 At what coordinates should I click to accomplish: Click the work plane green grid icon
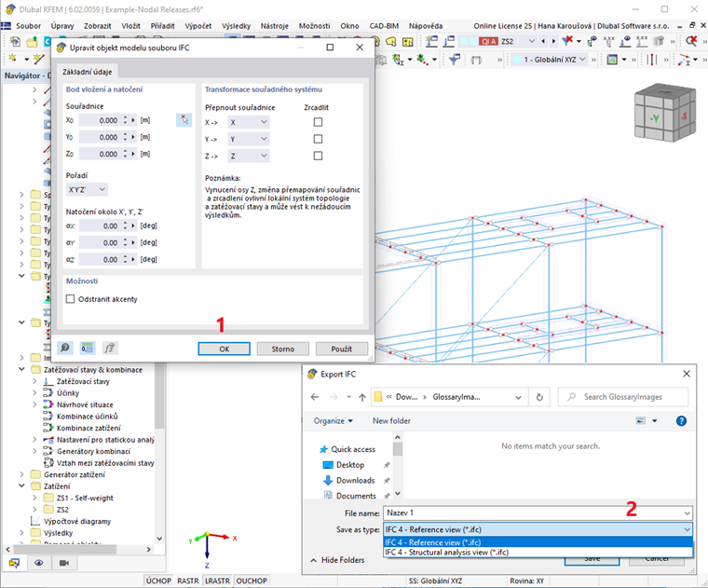pos(612,59)
